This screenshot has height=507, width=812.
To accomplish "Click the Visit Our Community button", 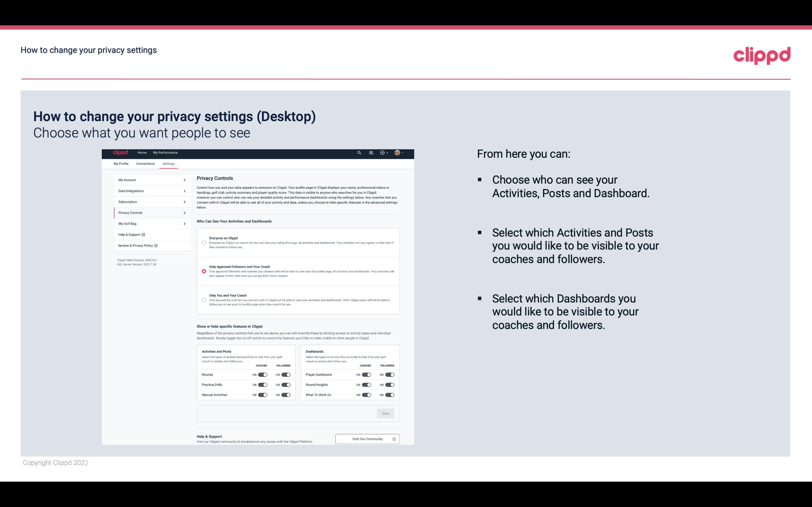I will click(x=367, y=439).
